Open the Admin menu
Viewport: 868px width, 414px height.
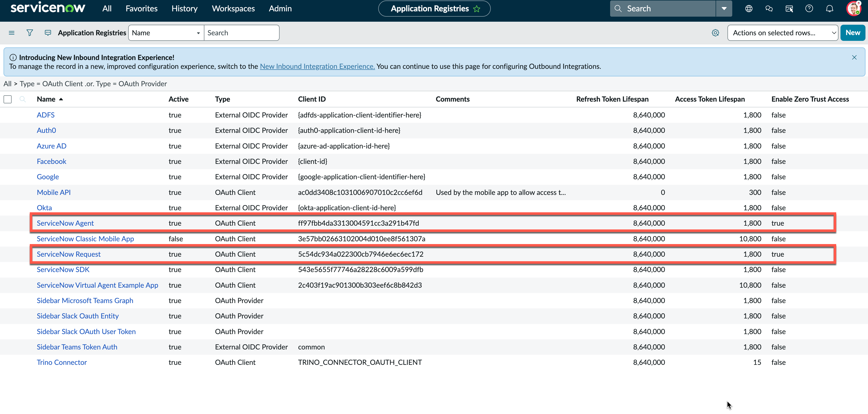[280, 8]
